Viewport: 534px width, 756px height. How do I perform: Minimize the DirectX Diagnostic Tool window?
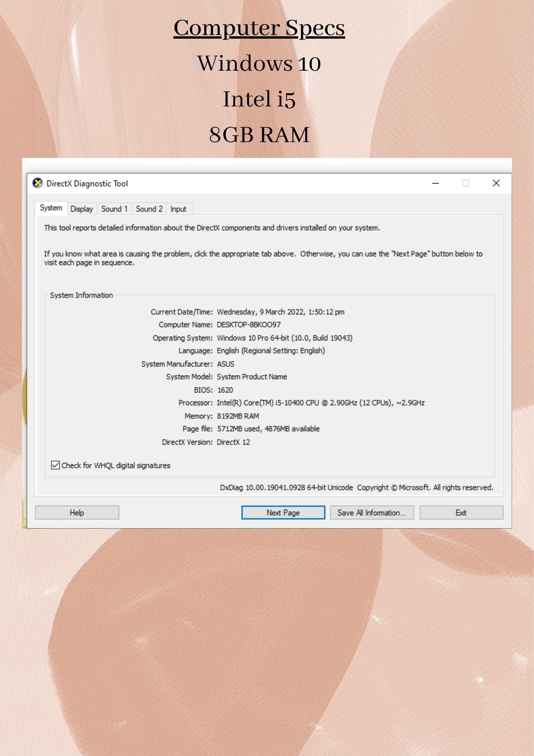pos(436,183)
